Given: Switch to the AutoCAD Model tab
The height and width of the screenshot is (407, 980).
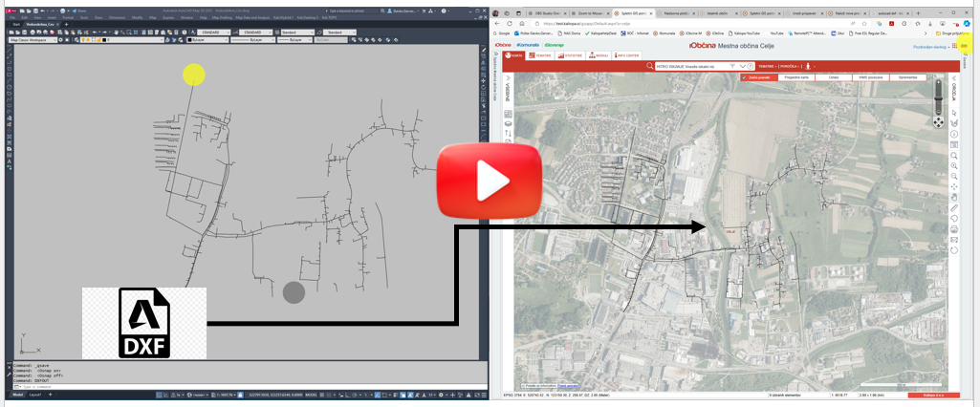Looking at the screenshot, I should (16, 394).
